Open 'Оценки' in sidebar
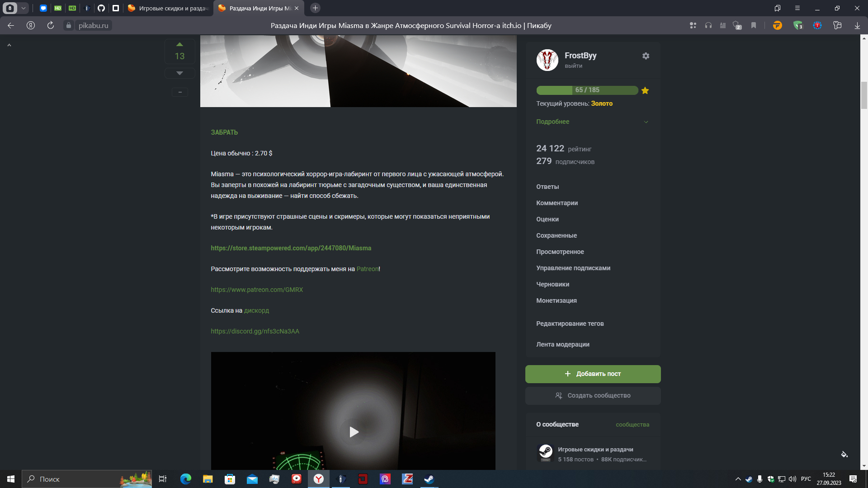Image resolution: width=868 pixels, height=488 pixels. point(547,219)
